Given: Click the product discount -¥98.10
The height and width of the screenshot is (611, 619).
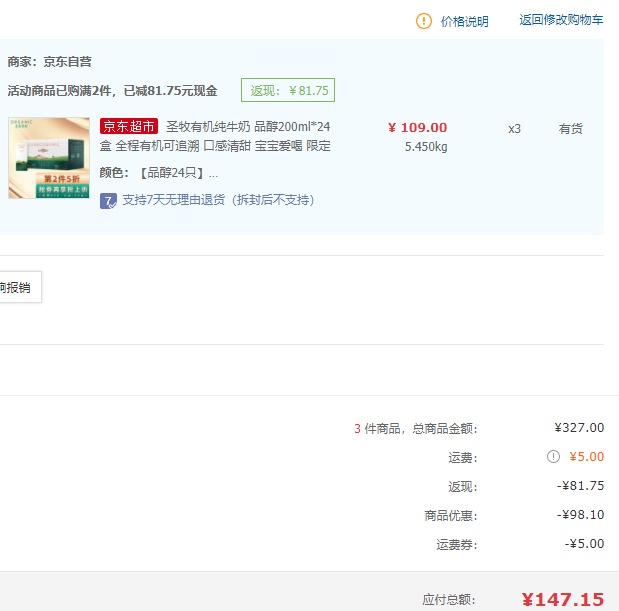Looking at the screenshot, I should pyautogui.click(x=580, y=515).
